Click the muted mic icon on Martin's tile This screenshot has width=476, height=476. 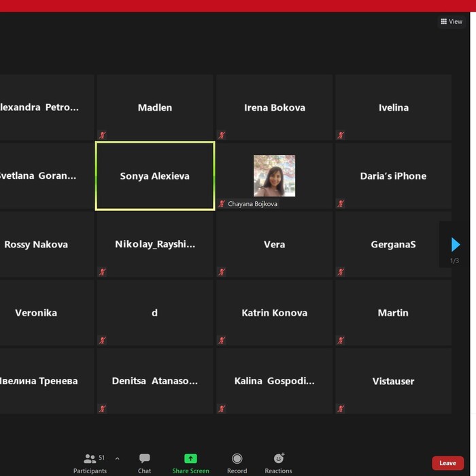coord(341,341)
